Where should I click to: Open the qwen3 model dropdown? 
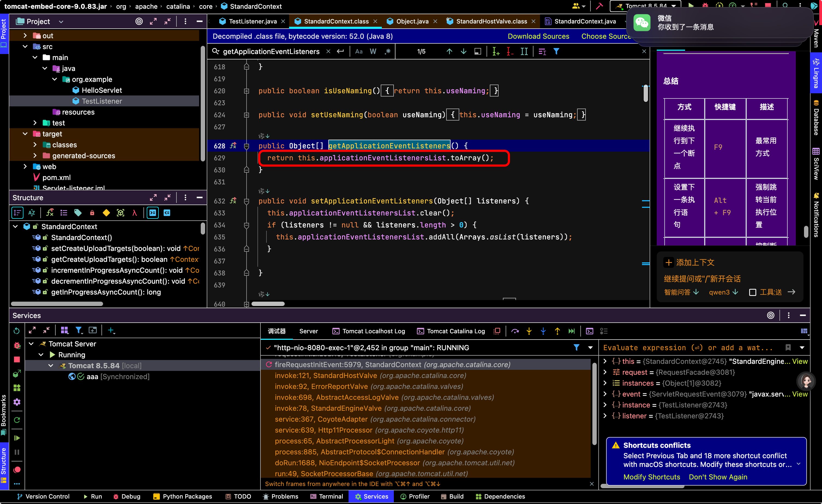pyautogui.click(x=723, y=292)
